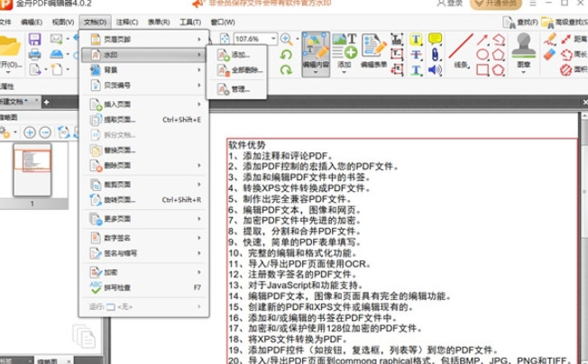Open the 注释(C) menu

coord(128,21)
